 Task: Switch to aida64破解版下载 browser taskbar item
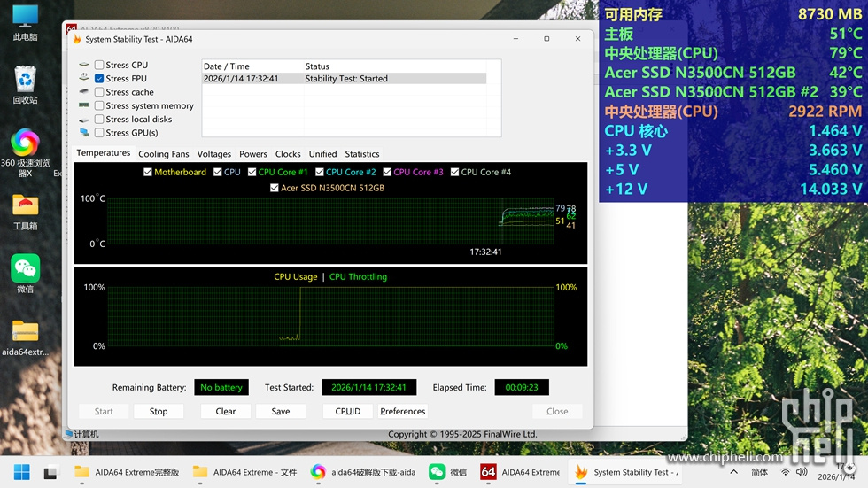[363, 472]
